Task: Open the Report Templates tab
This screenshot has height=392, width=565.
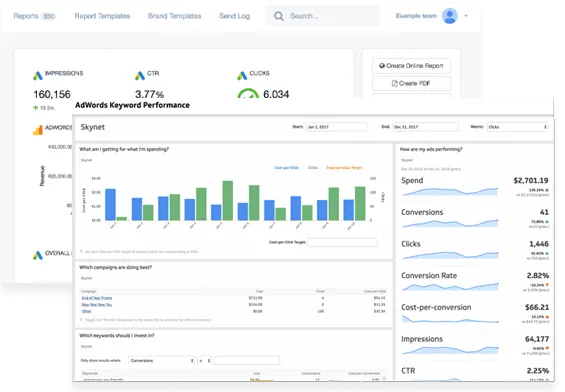Action: point(102,16)
